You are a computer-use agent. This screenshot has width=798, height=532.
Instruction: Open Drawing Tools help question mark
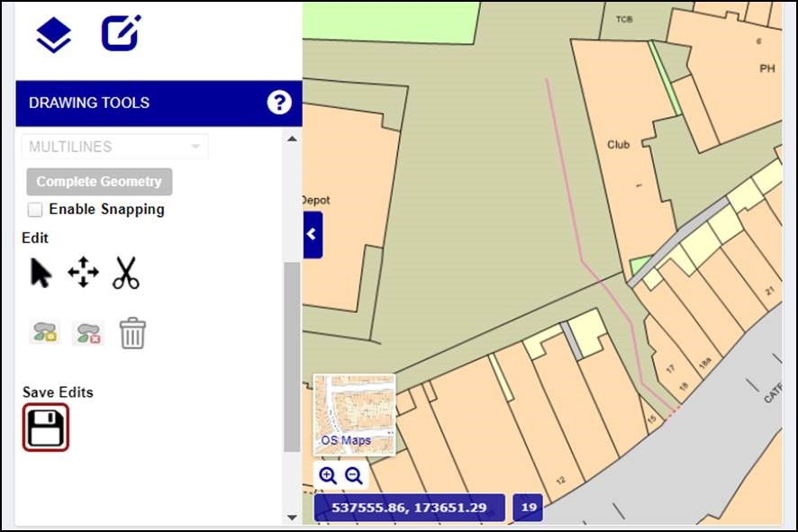pyautogui.click(x=279, y=103)
